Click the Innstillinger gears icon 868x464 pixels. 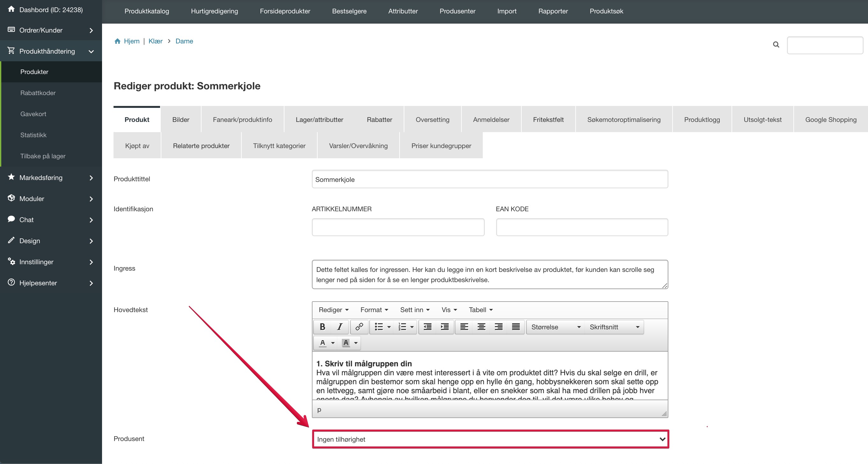click(x=11, y=261)
